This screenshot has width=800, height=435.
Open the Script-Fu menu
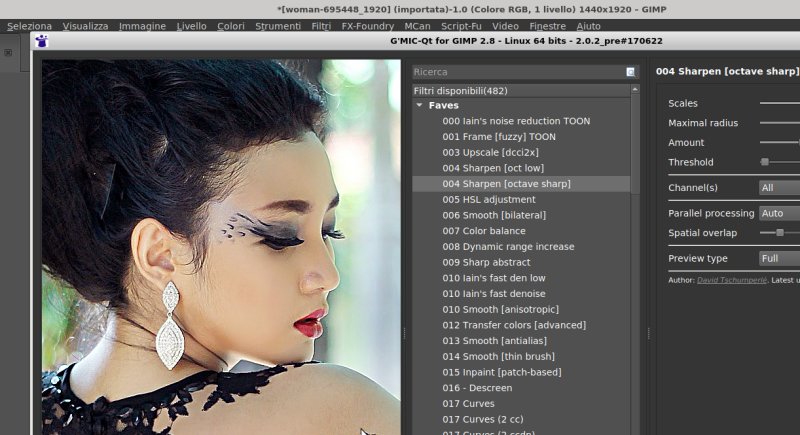[x=461, y=26]
